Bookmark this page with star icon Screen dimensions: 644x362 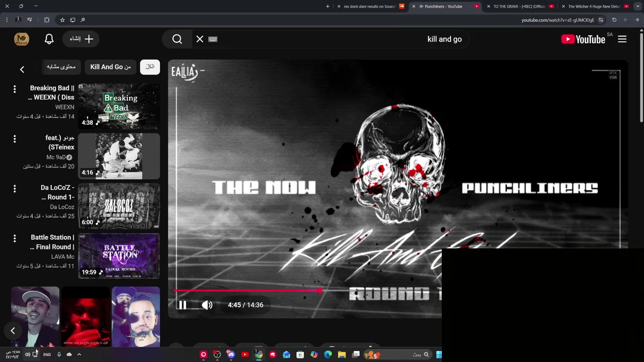tap(62, 20)
